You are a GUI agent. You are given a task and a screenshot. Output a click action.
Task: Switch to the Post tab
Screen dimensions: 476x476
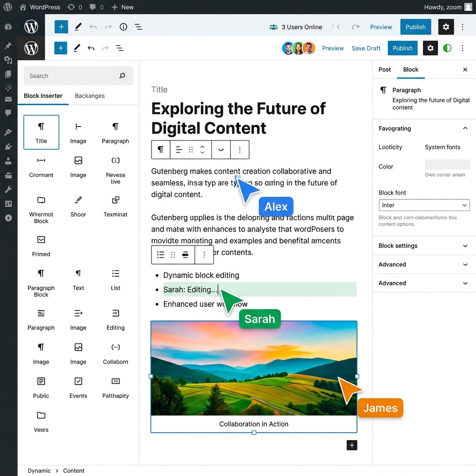(384, 70)
